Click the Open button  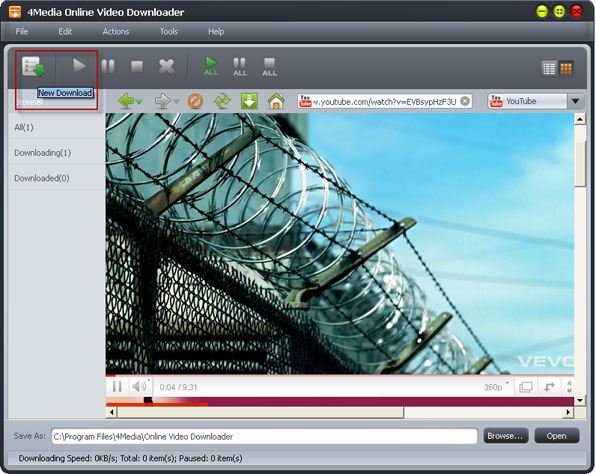pos(557,436)
